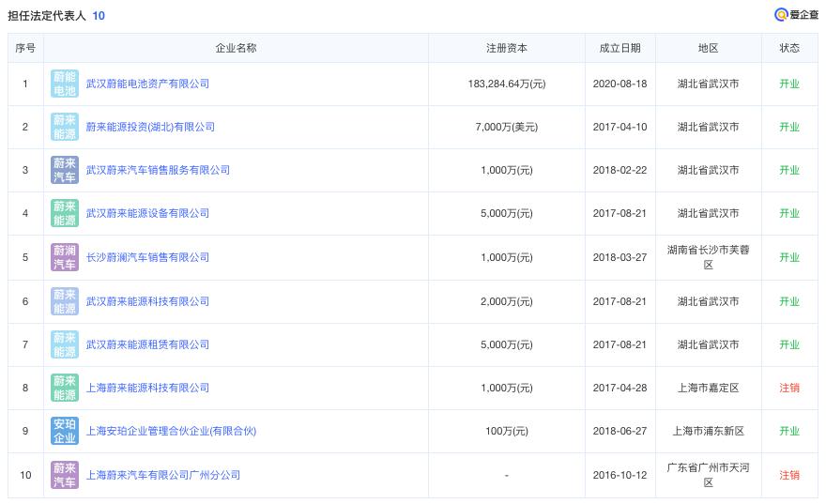This screenshot has width=826, height=504.
Task: Click the 成立日期 column header
Action: (620, 48)
